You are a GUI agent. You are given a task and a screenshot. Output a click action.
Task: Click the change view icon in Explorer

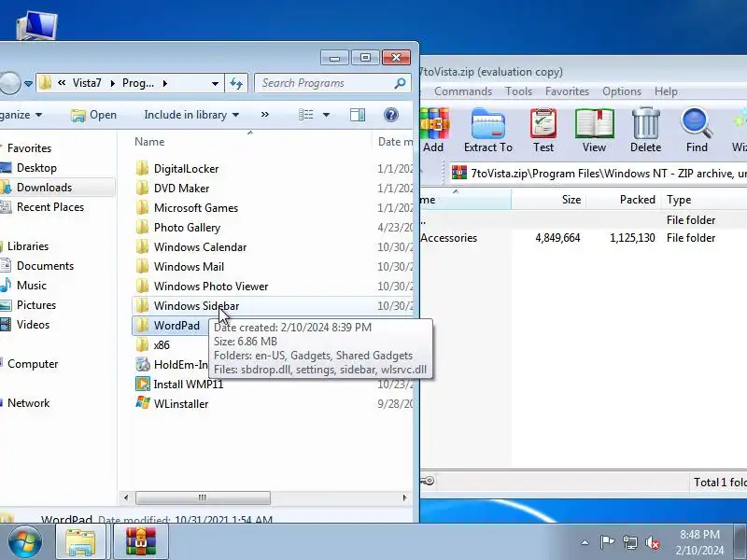point(306,115)
